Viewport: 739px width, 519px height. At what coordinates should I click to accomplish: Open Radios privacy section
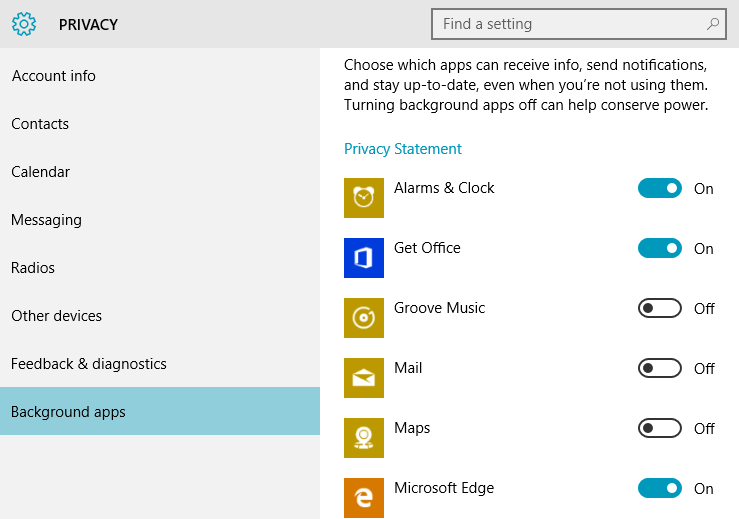coord(160,268)
